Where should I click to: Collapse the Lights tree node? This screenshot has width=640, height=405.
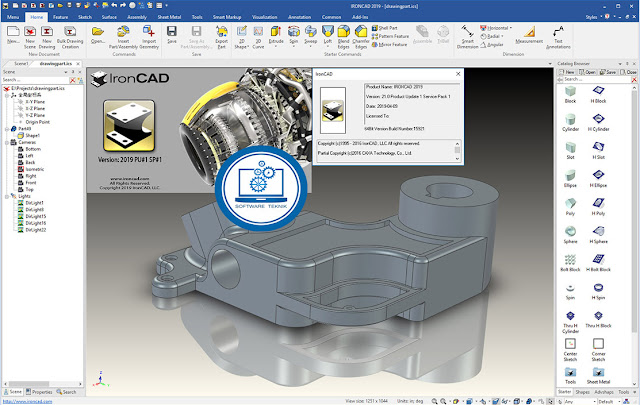tap(7, 196)
